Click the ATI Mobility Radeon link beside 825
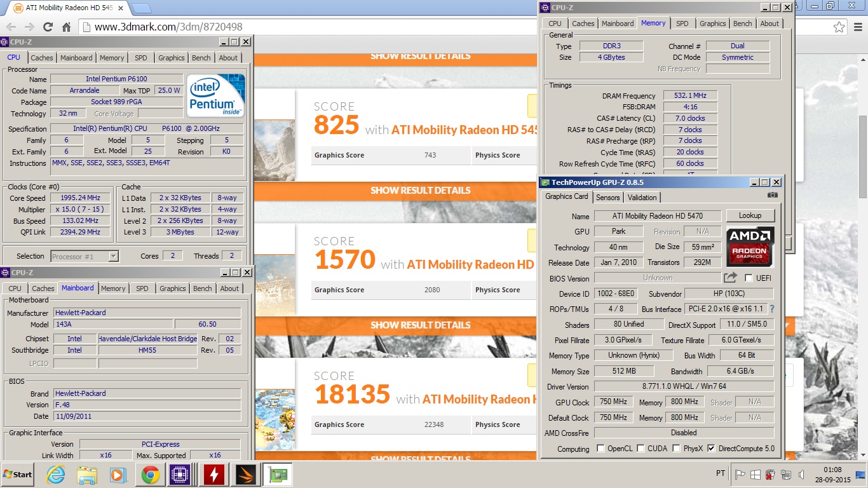Viewport: 868px width, 488px height. pos(465,130)
